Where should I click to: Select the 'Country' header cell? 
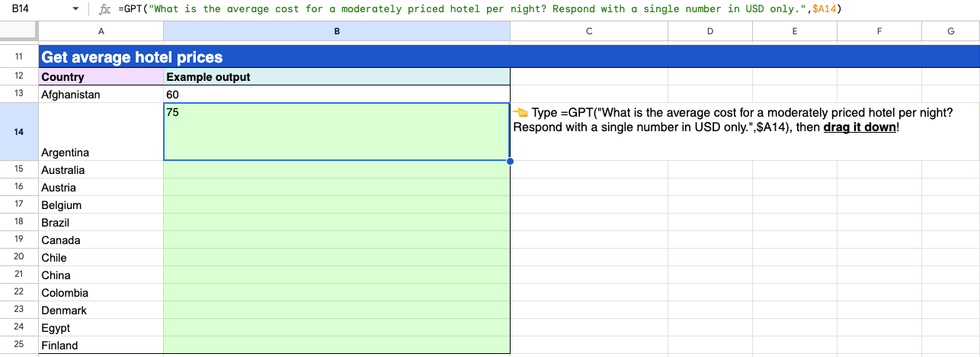(101, 77)
